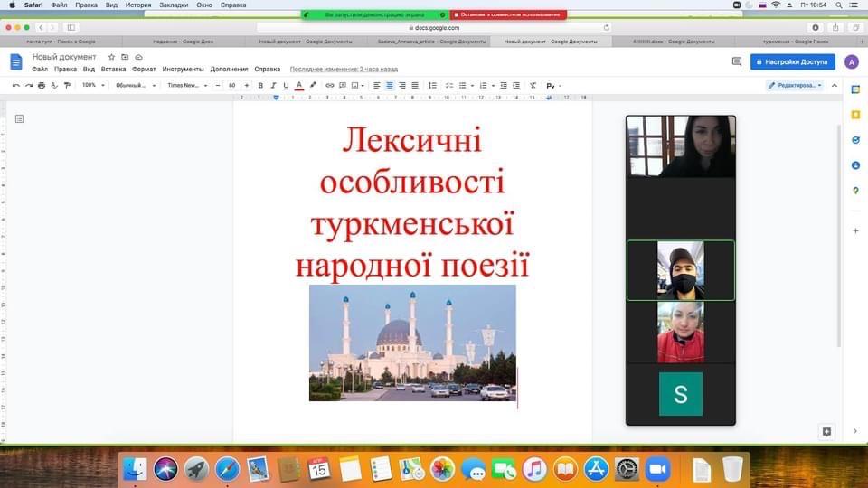Toggle underline formatting
Screen dimensions: 868x488
tap(286, 85)
